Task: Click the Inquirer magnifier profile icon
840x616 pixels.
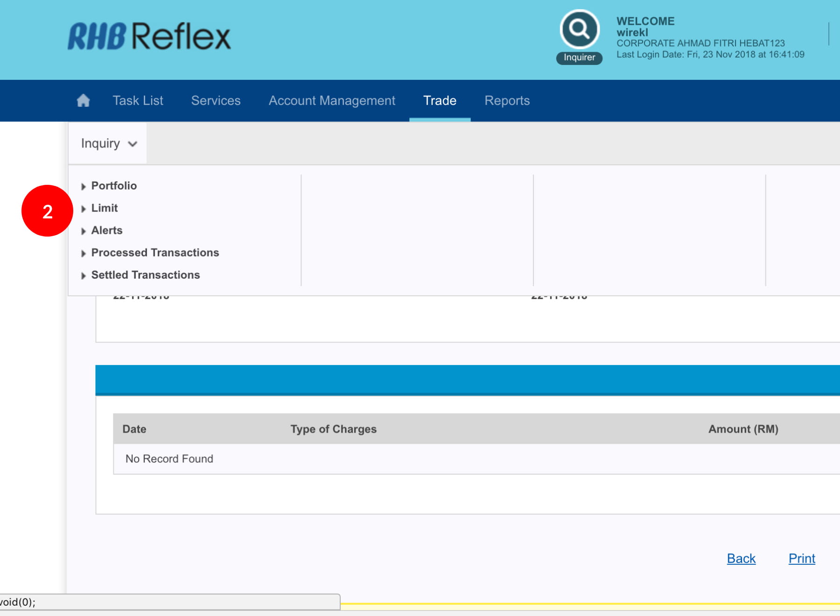Action: pyautogui.click(x=579, y=29)
